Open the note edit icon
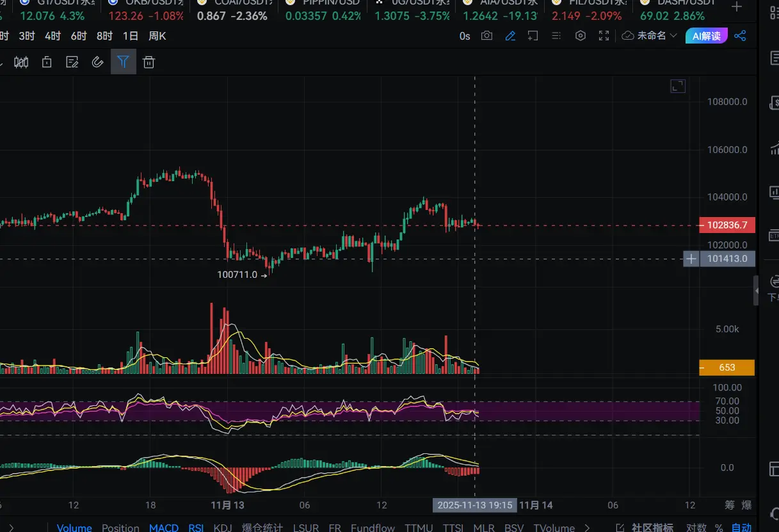779x532 pixels. click(x=72, y=62)
